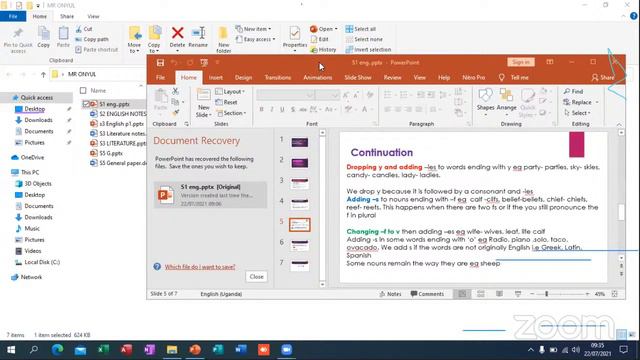
Task: Click Cut in File Explorer ribbon
Action: [x=84, y=29]
